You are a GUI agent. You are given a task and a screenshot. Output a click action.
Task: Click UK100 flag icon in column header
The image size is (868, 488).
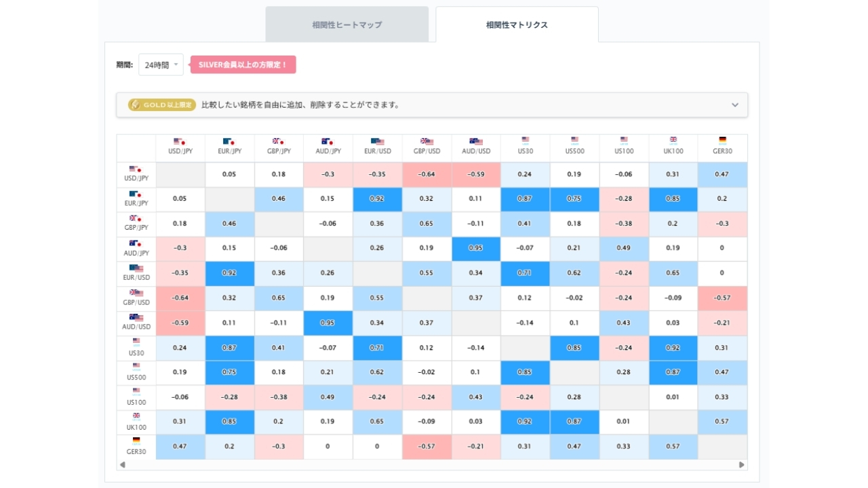(673, 141)
